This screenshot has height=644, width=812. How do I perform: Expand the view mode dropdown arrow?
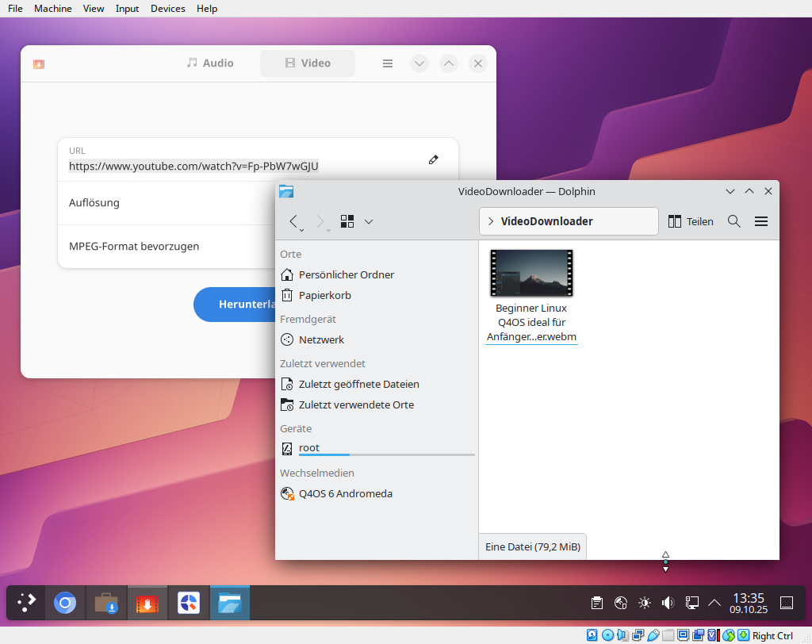pos(369,221)
